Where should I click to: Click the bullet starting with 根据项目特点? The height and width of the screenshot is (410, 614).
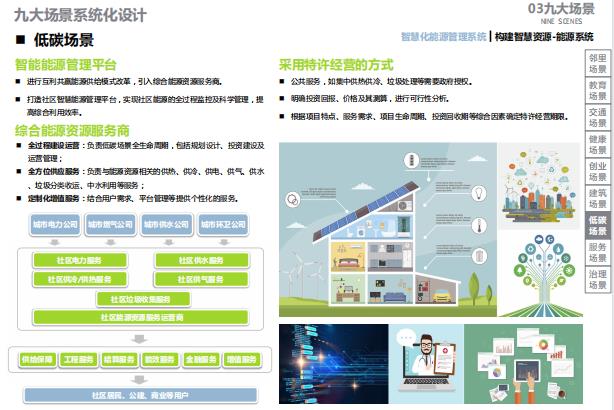click(429, 116)
